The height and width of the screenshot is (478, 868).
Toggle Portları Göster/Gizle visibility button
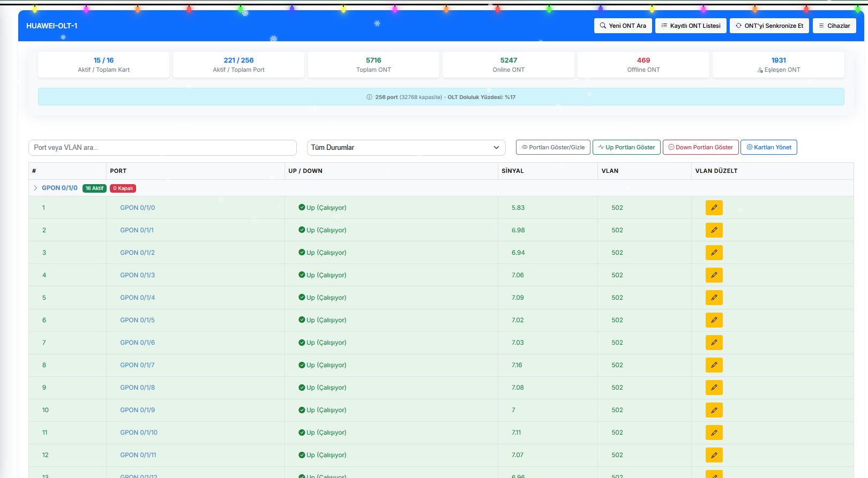coord(553,147)
